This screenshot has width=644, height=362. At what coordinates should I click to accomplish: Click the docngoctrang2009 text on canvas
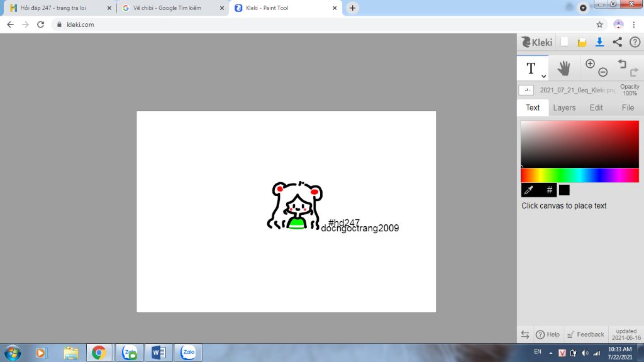(360, 228)
